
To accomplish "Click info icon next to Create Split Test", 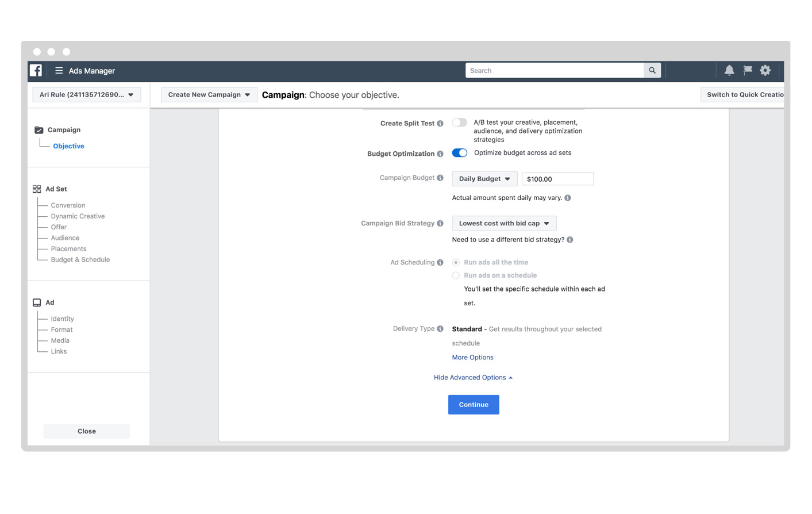I will tap(440, 124).
